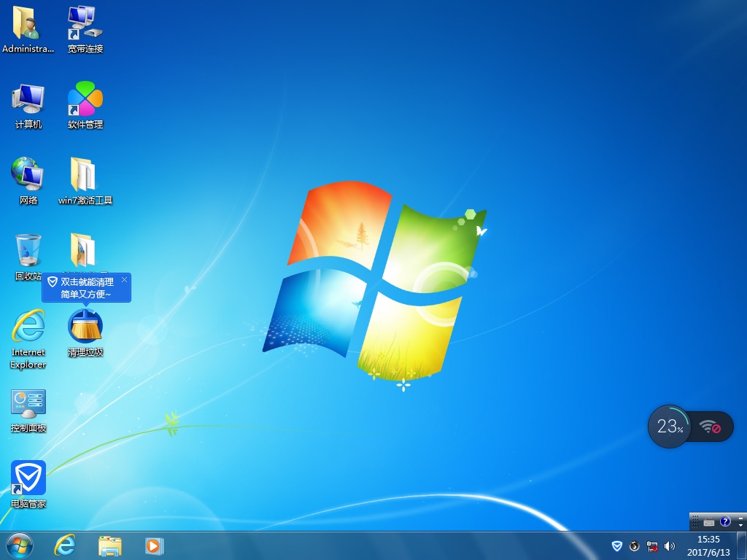The width and height of the screenshot is (747, 560).
Task: Select the 网络 Network desktop icon
Action: tap(28, 176)
